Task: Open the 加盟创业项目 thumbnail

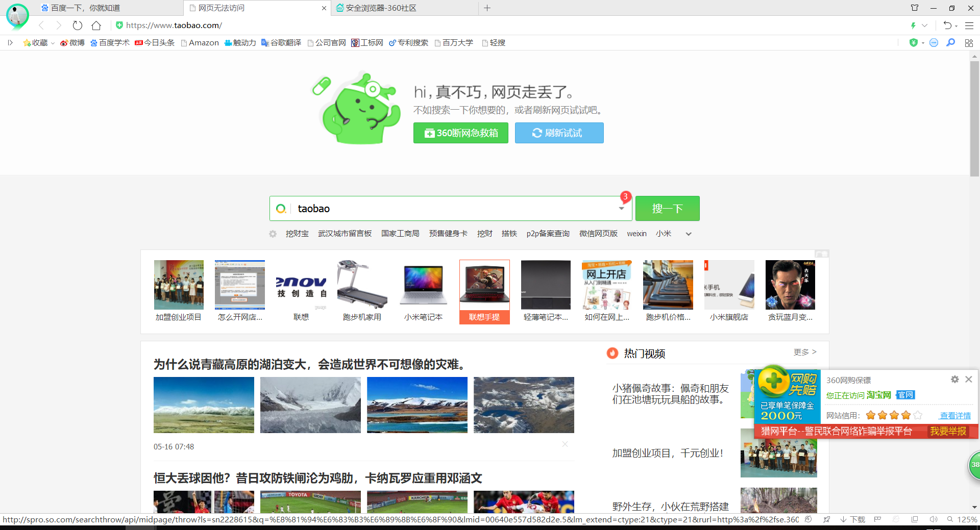Action: (179, 292)
